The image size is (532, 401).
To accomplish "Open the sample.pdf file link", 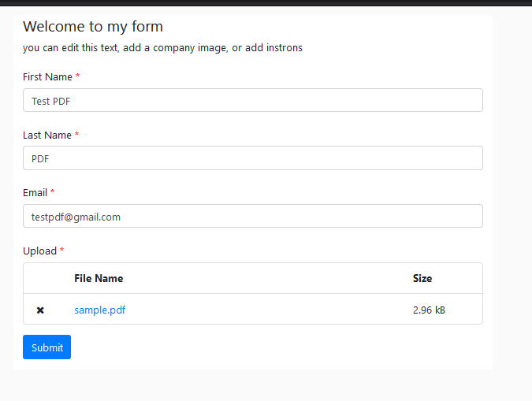I will tap(99, 310).
